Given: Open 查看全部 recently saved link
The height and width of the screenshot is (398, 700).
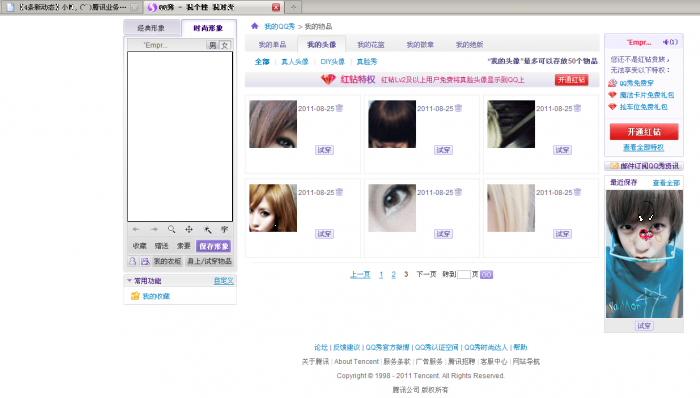Looking at the screenshot, I should click(666, 182).
